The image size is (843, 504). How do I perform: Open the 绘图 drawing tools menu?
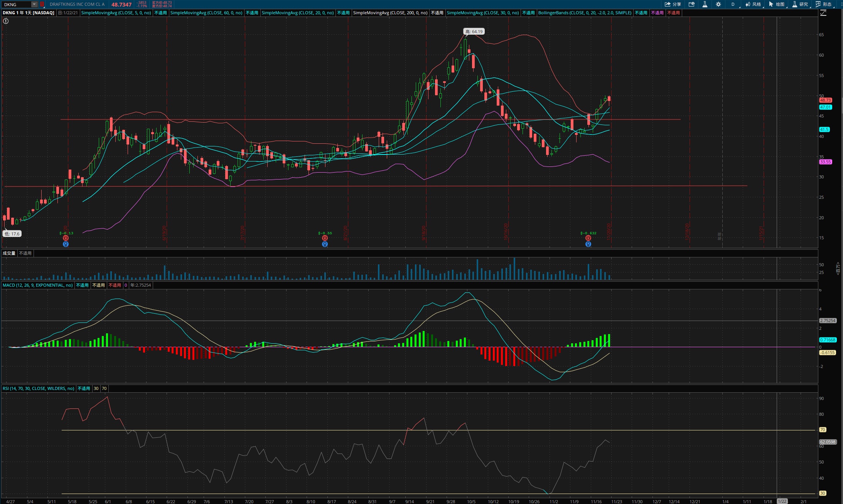tap(777, 4)
